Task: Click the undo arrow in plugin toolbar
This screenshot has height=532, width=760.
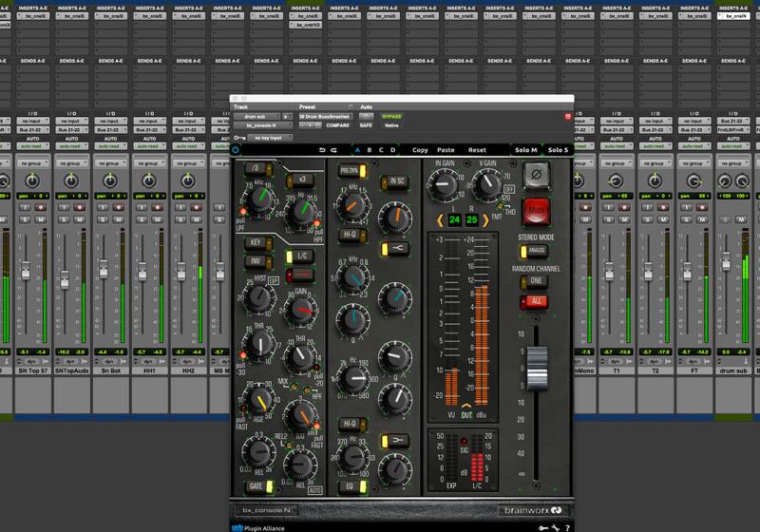Action: (322, 150)
